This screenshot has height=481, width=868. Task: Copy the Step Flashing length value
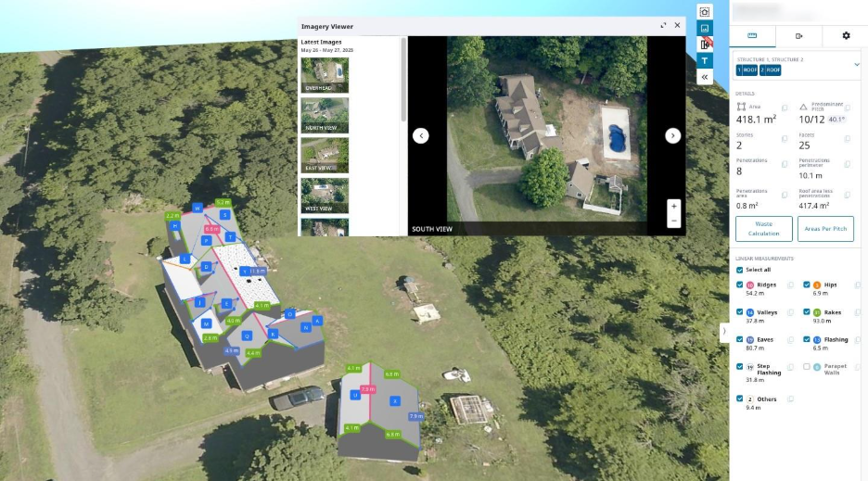[x=790, y=367]
